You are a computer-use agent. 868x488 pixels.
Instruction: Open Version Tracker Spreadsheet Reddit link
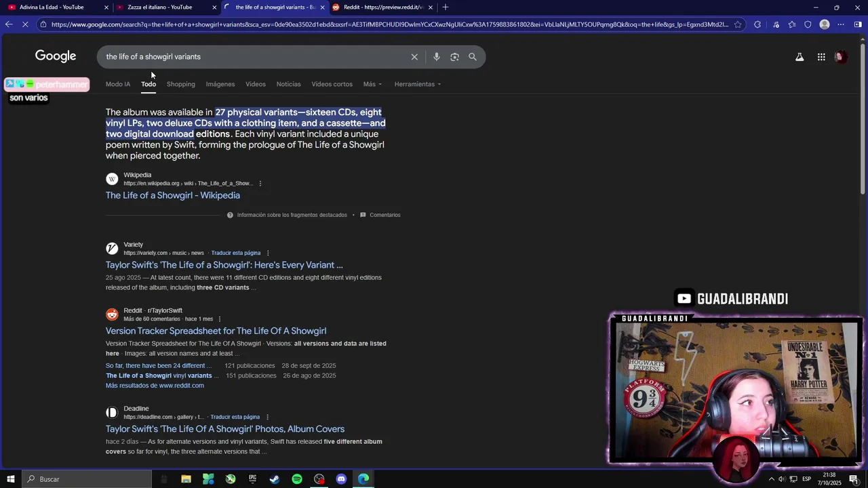coord(216,331)
